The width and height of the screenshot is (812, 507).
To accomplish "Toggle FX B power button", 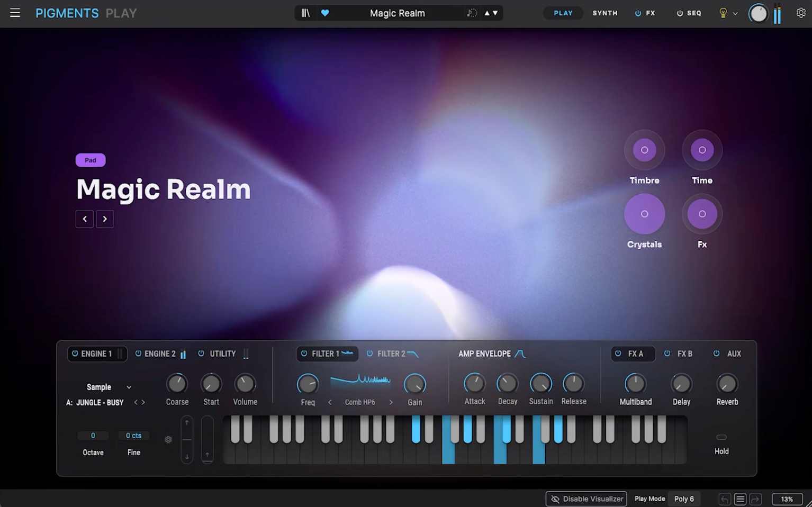I will tap(667, 354).
